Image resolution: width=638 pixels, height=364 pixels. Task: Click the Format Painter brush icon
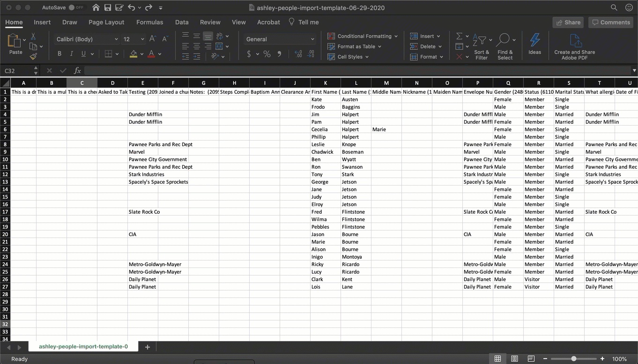33,56
